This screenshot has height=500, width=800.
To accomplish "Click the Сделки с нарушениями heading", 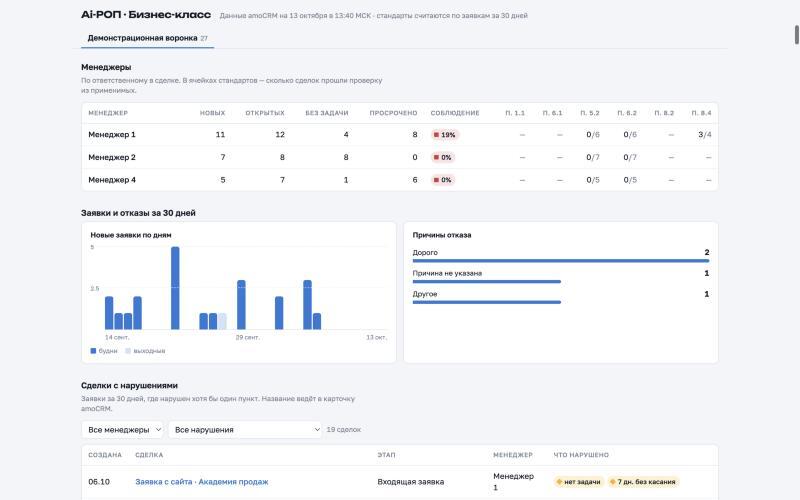I will 129,385.
